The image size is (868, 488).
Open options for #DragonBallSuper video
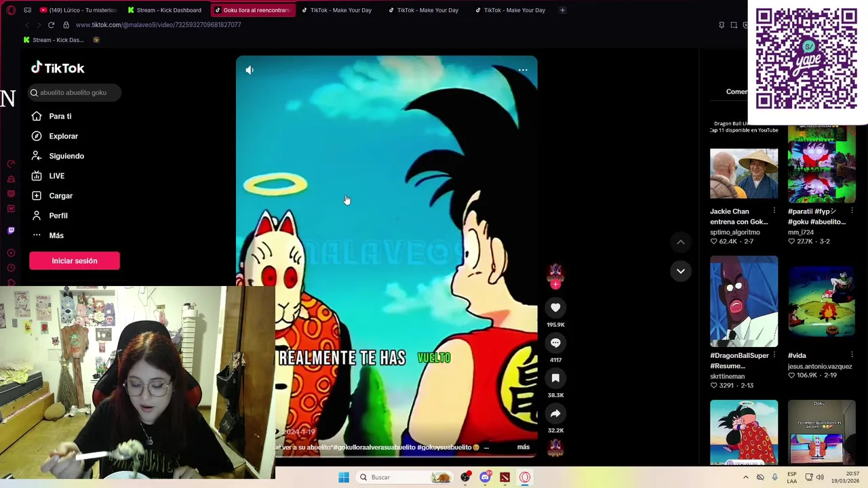point(774,355)
